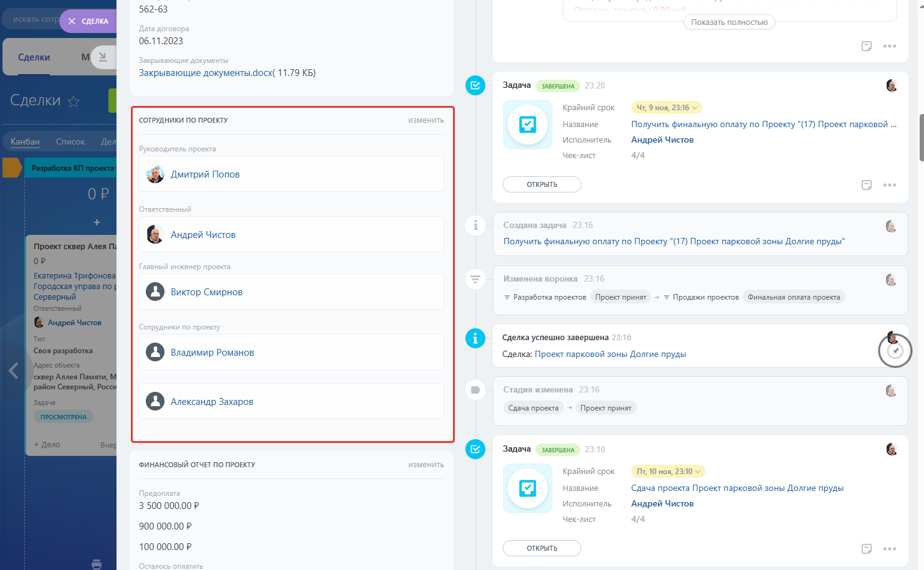Image resolution: width=924 pixels, height=570 pixels.
Task: Click the Создана задача info icon
Action: 475,226
